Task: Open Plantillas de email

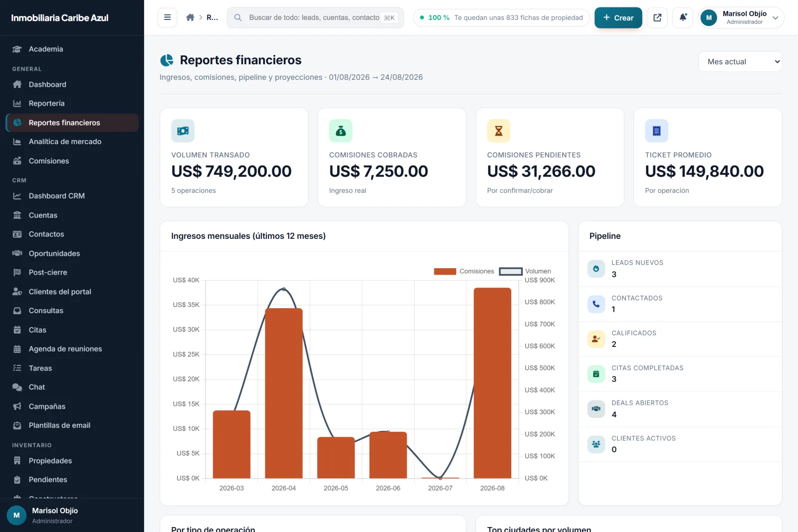Action: (x=72, y=425)
